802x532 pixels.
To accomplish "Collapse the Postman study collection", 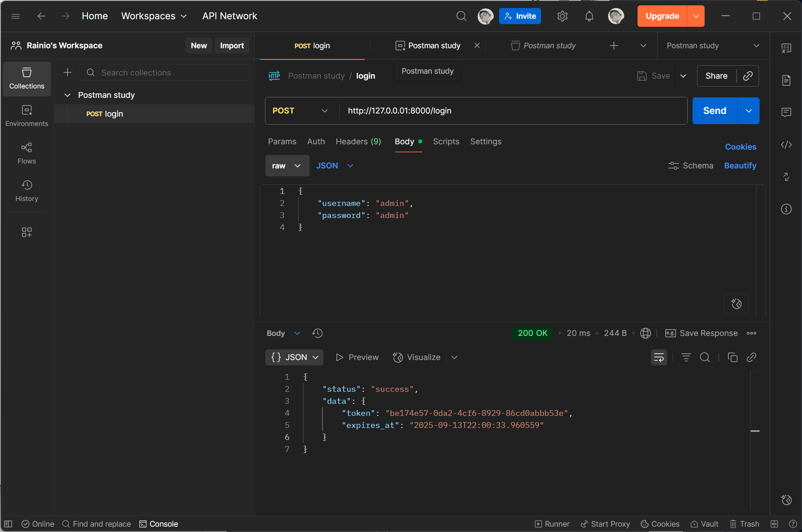I will point(67,95).
